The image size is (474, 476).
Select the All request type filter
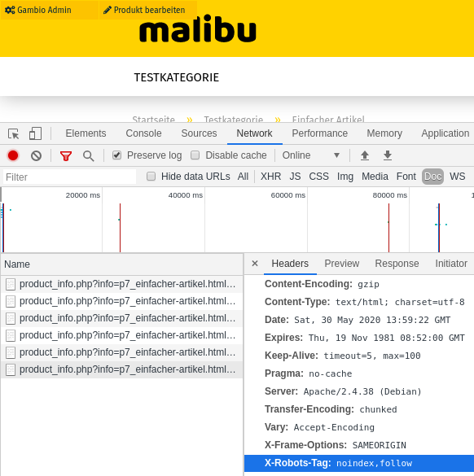[243, 177]
